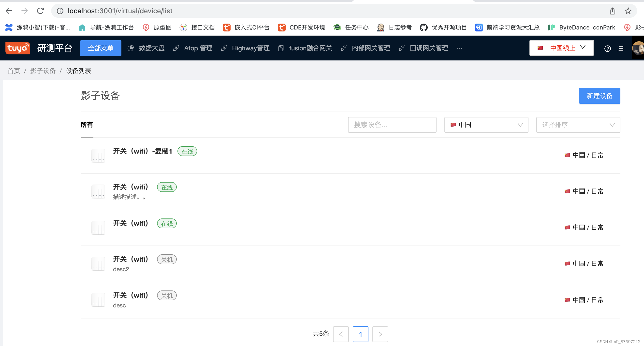The image size is (644, 346).
Task: Click 新建设备 button to create device
Action: [600, 95]
